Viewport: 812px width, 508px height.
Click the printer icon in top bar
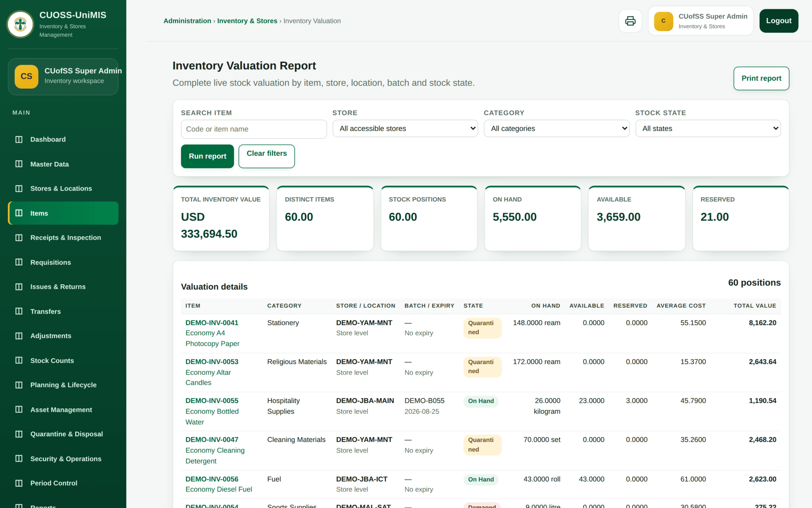point(630,21)
